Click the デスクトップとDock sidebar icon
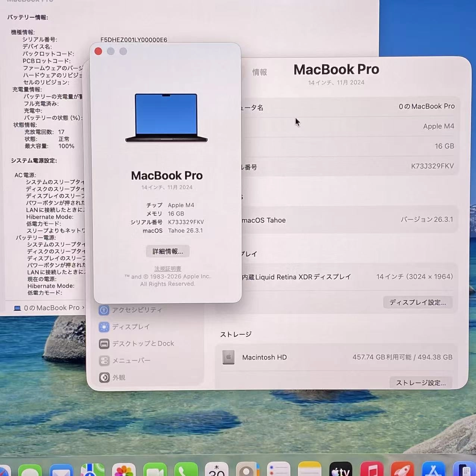Viewport: 476px width, 476px height. pyautogui.click(x=104, y=344)
